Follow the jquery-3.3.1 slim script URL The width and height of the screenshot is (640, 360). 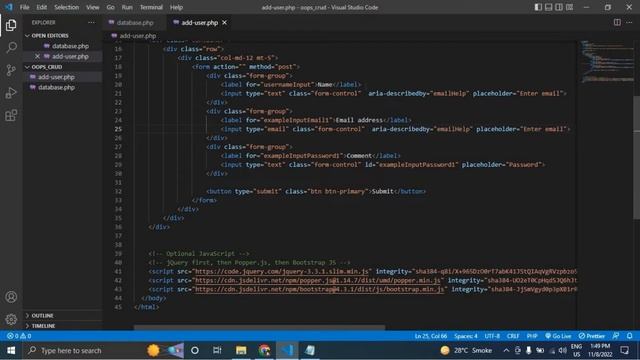(282, 271)
